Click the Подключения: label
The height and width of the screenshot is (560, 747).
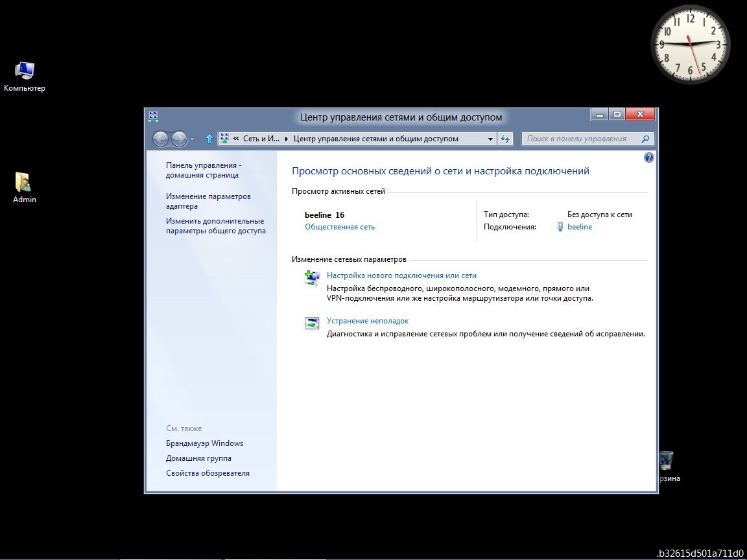[x=510, y=227]
